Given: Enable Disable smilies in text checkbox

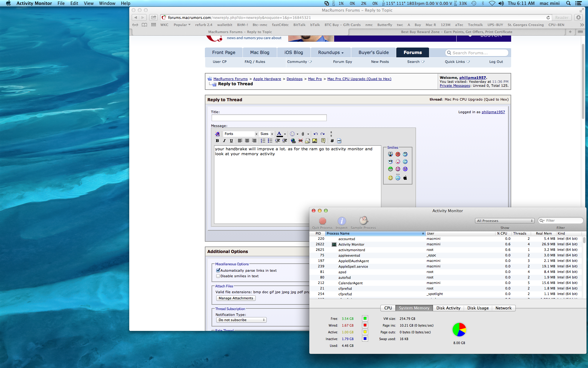Looking at the screenshot, I should tap(218, 276).
